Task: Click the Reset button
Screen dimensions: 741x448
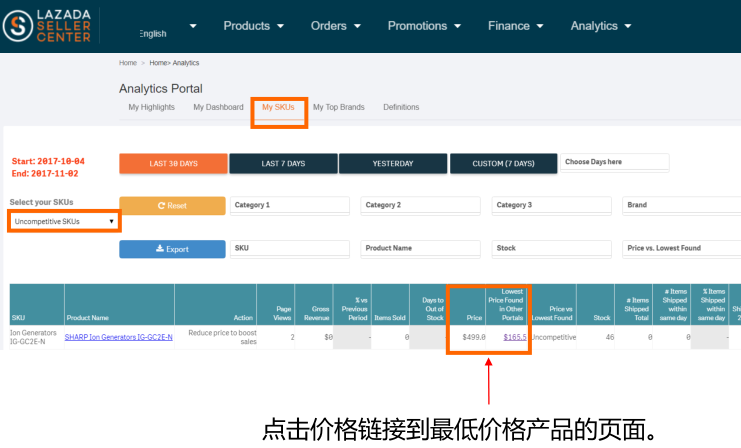Action: pyautogui.click(x=172, y=206)
